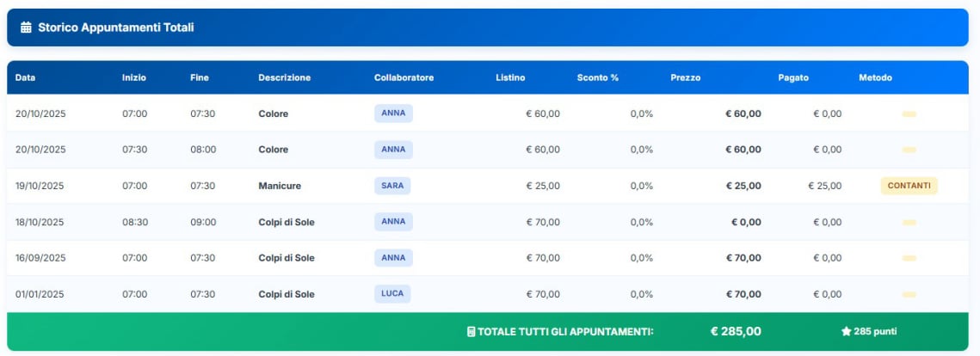The image size is (980, 356).
Task: Select the Collaboratore column header
Action: 404,77
